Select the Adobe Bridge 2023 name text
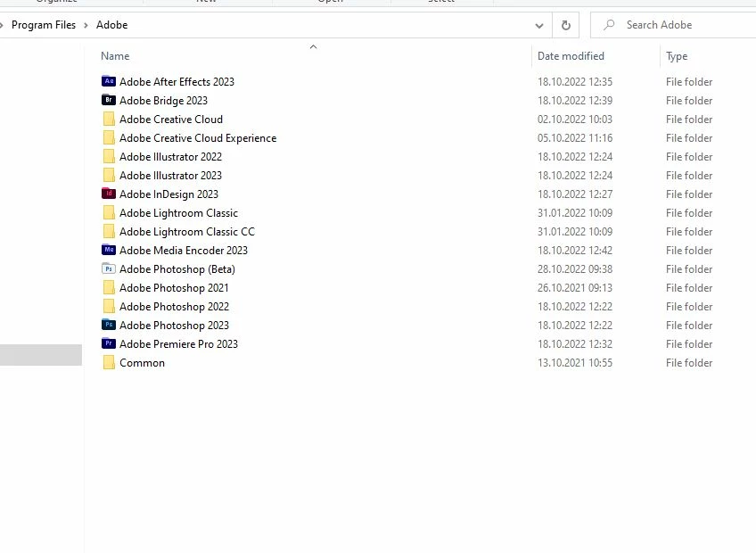Screen dimensions: 756x553 (x=163, y=101)
